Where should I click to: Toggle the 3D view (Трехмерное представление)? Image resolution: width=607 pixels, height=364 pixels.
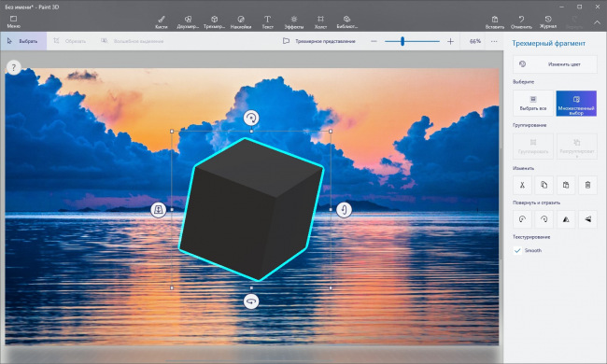coord(319,41)
